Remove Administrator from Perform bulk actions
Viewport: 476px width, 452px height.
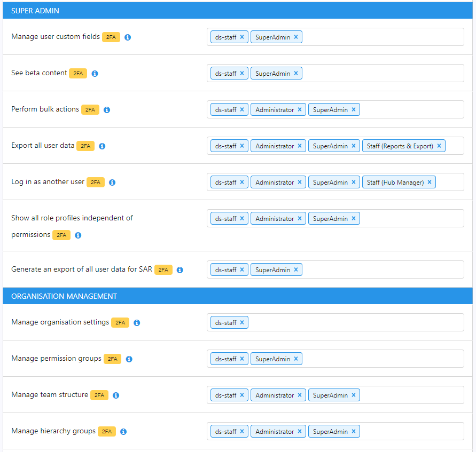click(300, 109)
